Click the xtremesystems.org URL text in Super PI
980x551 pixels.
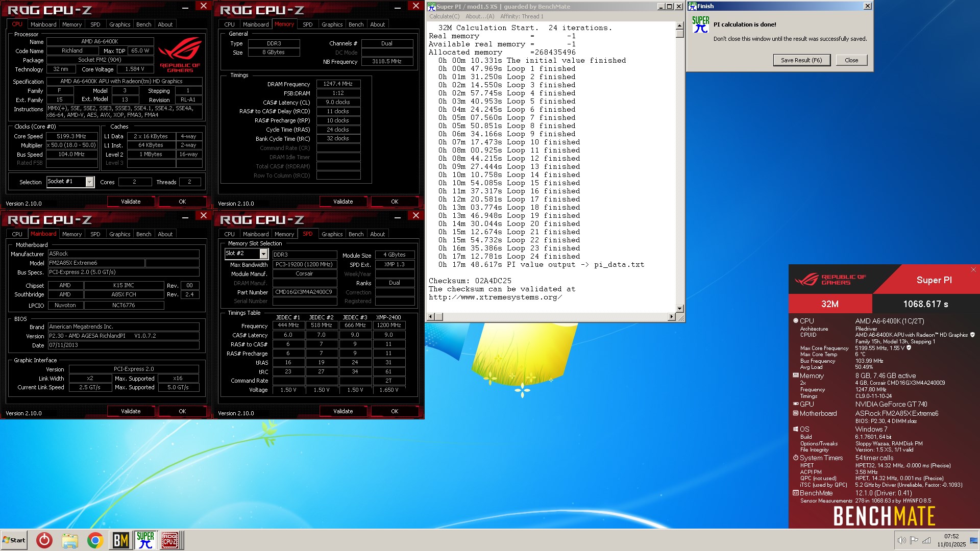coord(495,297)
